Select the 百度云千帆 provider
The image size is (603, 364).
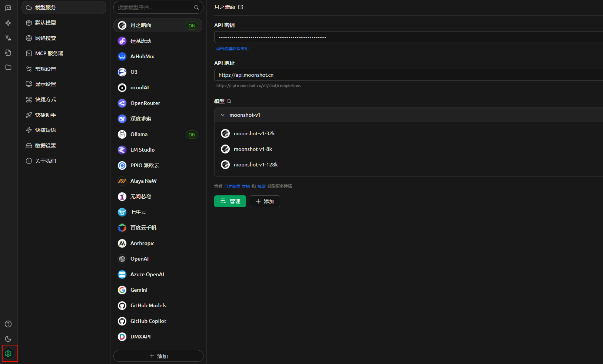pyautogui.click(x=158, y=228)
